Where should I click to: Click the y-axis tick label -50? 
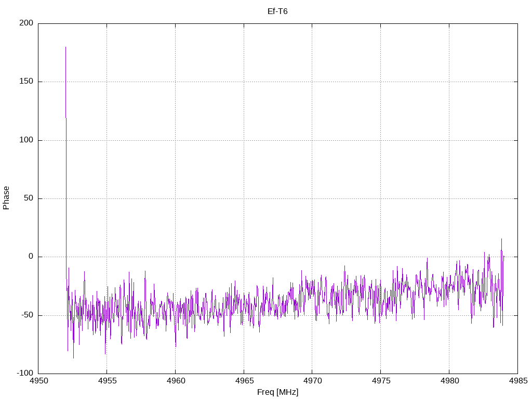(27, 315)
